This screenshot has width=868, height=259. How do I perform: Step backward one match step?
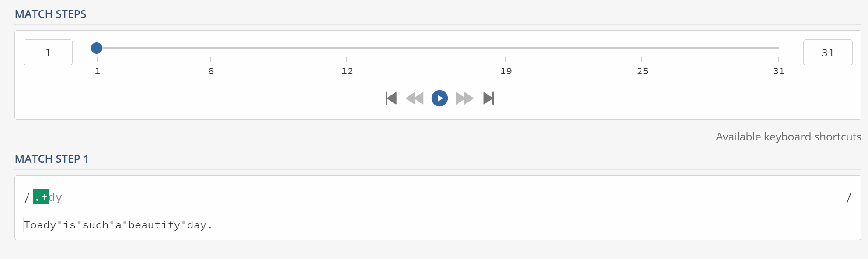click(x=415, y=98)
